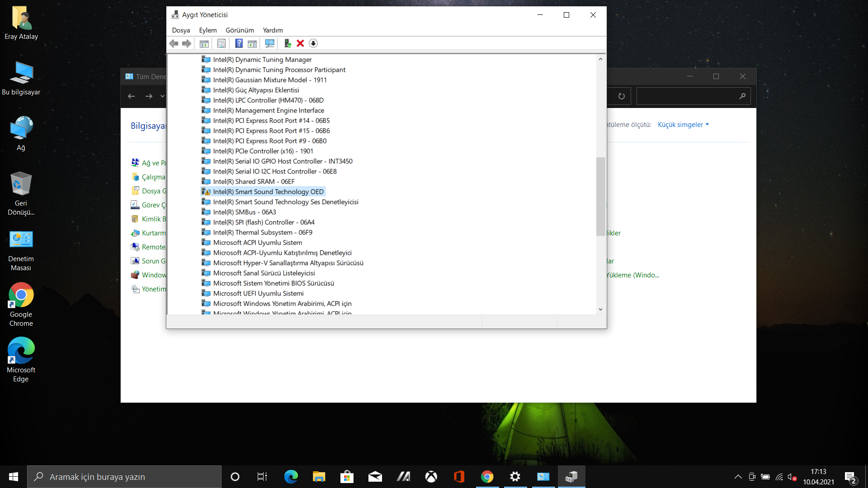Show hidden tray icons chevron
Screen dimensions: 868x488
click(x=738, y=477)
